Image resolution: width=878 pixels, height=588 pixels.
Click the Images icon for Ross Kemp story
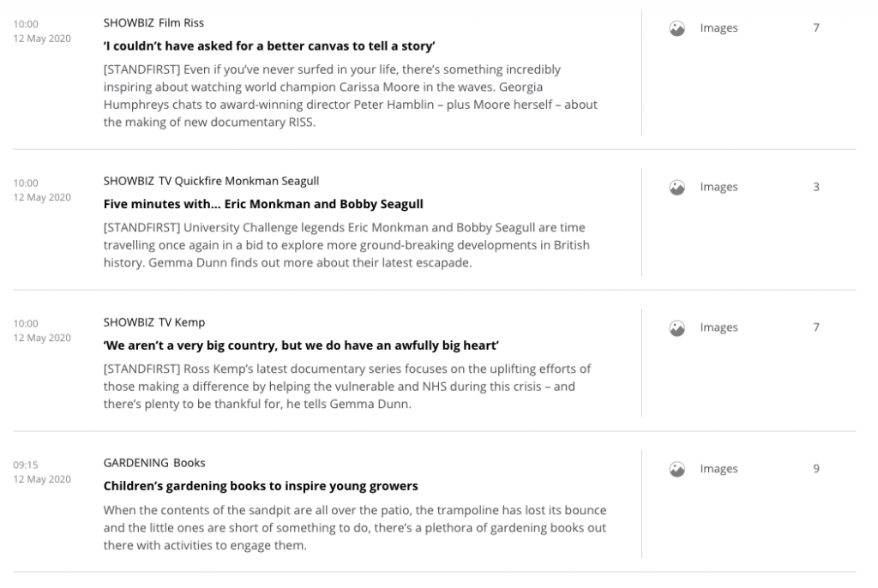(x=677, y=327)
